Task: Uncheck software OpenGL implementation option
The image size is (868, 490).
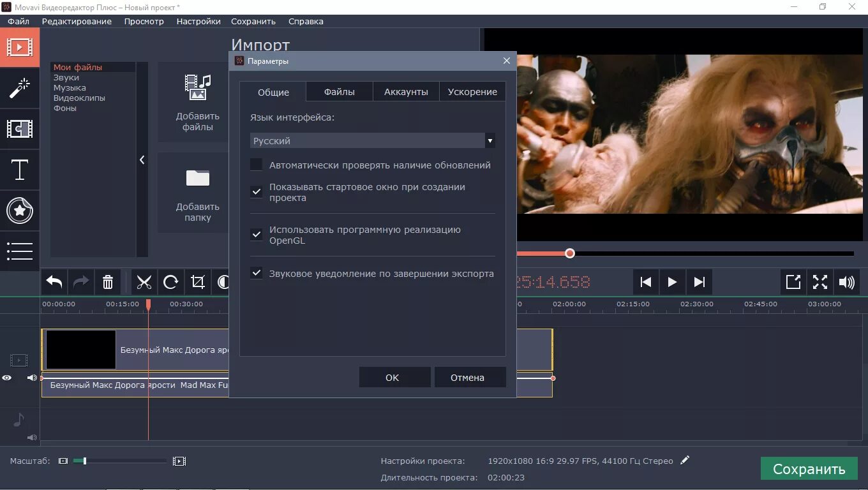Action: coord(256,235)
